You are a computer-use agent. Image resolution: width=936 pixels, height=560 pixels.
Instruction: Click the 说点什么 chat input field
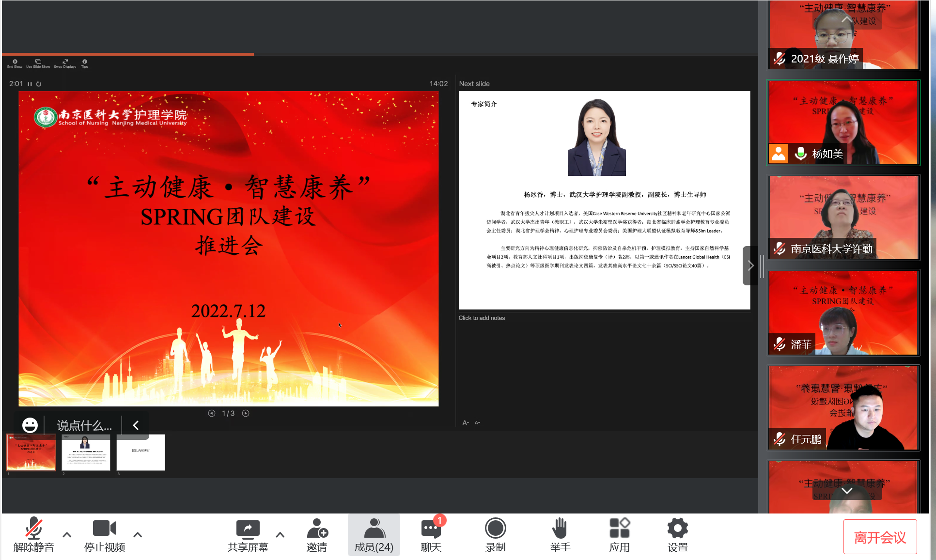pyautogui.click(x=84, y=425)
